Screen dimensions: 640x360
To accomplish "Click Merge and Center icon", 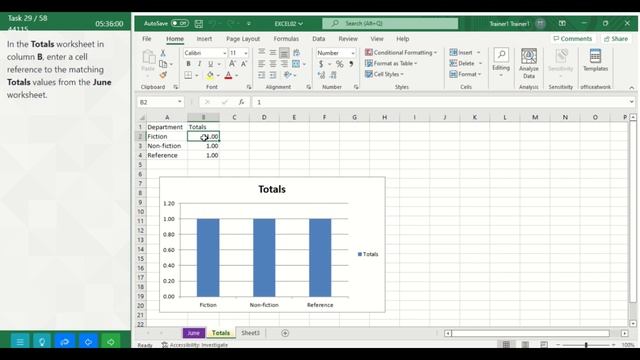I will pyautogui.click(x=296, y=64).
